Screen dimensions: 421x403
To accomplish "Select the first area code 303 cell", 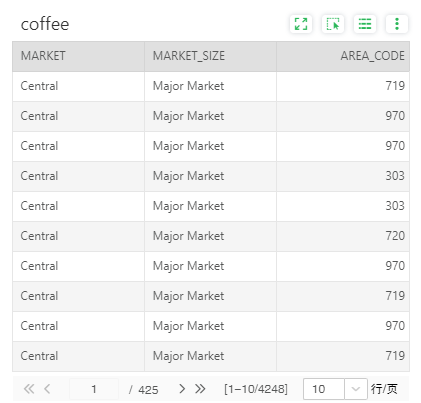I will [343, 176].
